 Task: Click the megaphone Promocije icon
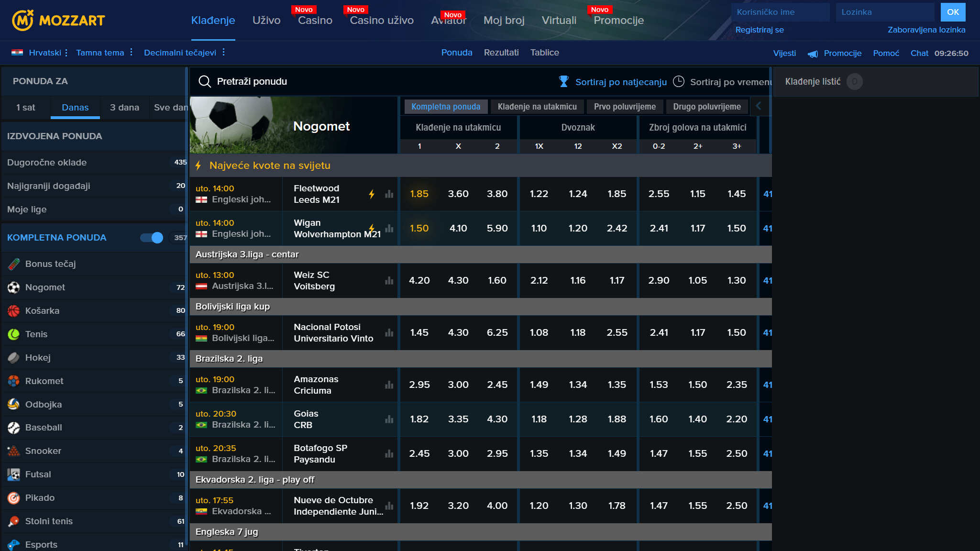[x=813, y=54]
